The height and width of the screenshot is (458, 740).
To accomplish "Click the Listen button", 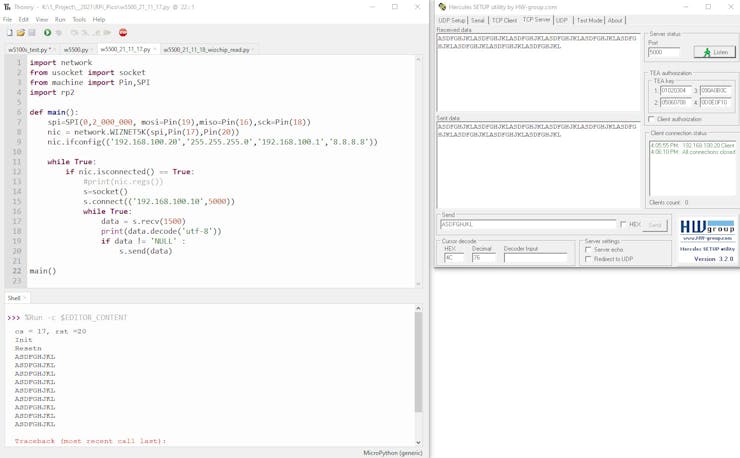I will pos(714,52).
